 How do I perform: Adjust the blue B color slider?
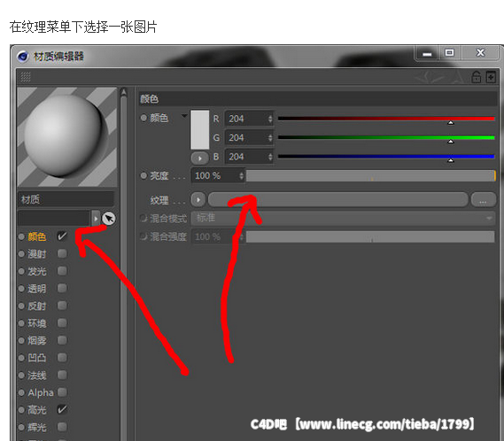(386, 157)
